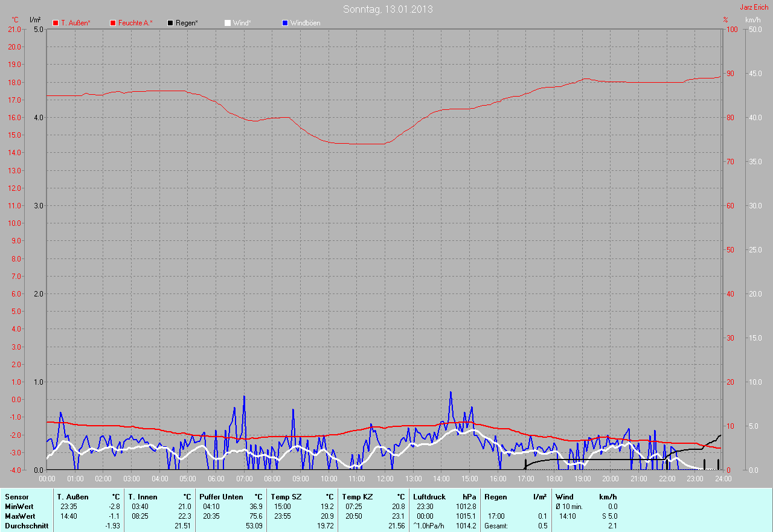Screen dimensions: 773x532
Task: Select the "Regen*" legend label
Action: click(x=187, y=23)
